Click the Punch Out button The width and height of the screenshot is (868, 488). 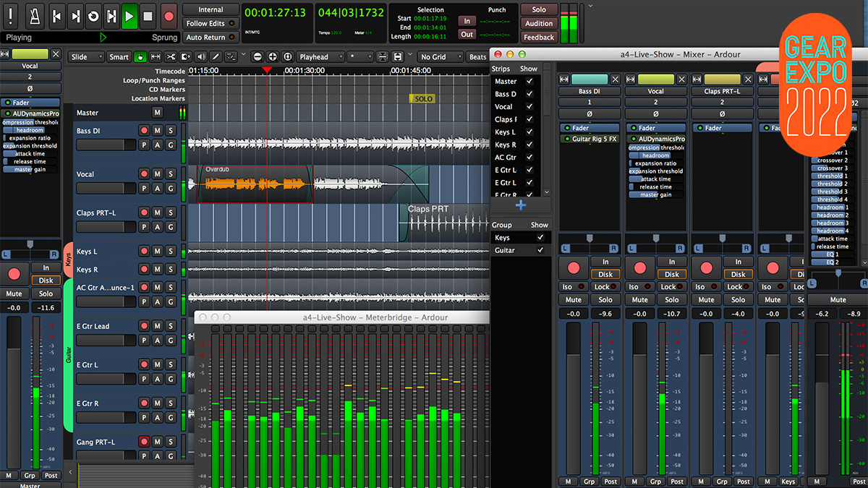[467, 34]
